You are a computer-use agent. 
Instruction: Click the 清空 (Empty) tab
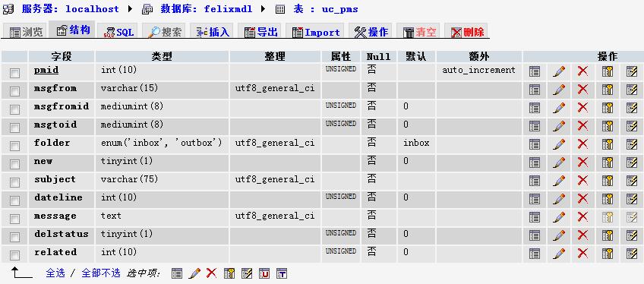419,31
